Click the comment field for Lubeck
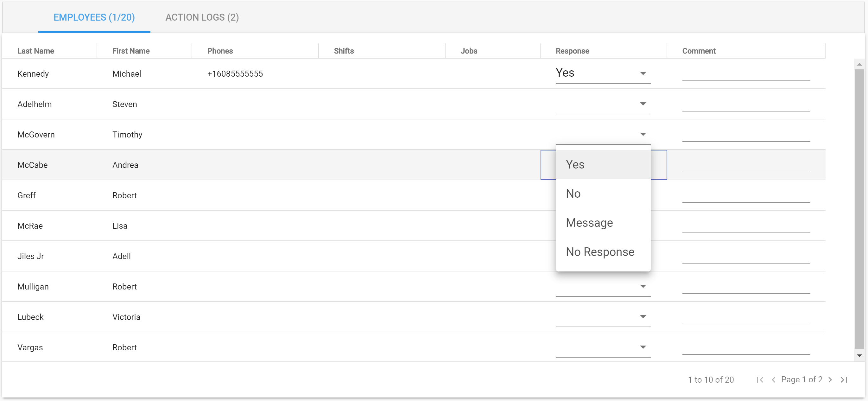Image resolution: width=868 pixels, height=401 pixels. coord(746,317)
